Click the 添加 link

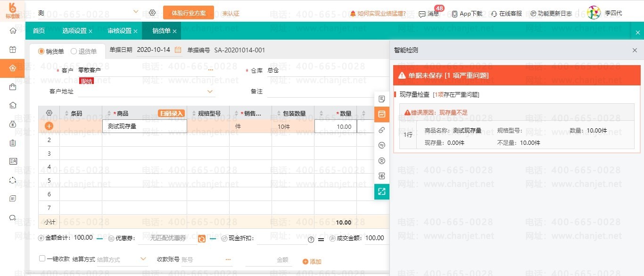pos(312,261)
